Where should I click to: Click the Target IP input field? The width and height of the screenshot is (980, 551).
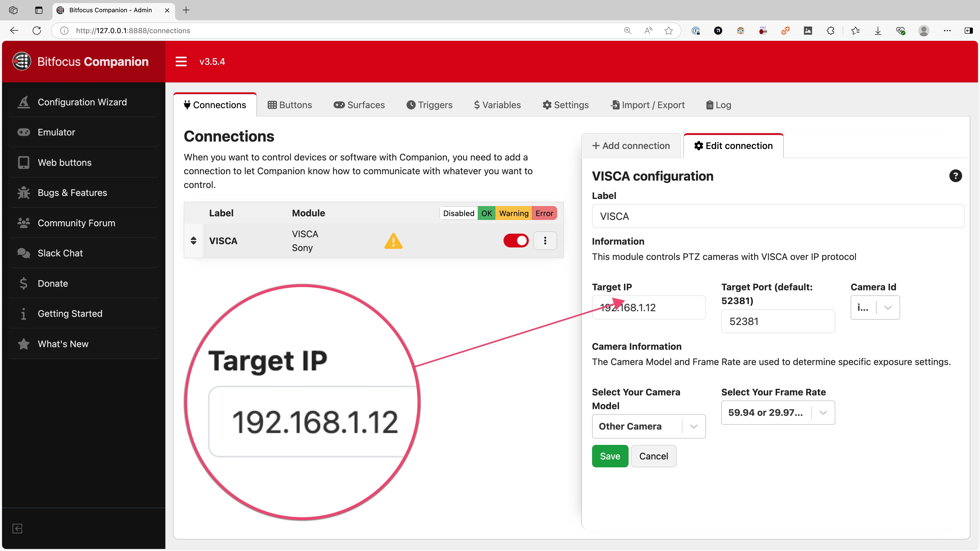point(649,307)
